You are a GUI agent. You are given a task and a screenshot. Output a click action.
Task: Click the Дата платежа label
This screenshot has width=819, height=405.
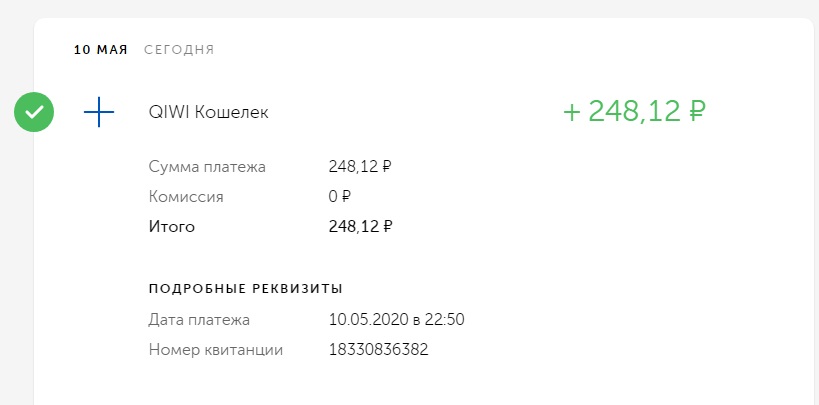199,319
